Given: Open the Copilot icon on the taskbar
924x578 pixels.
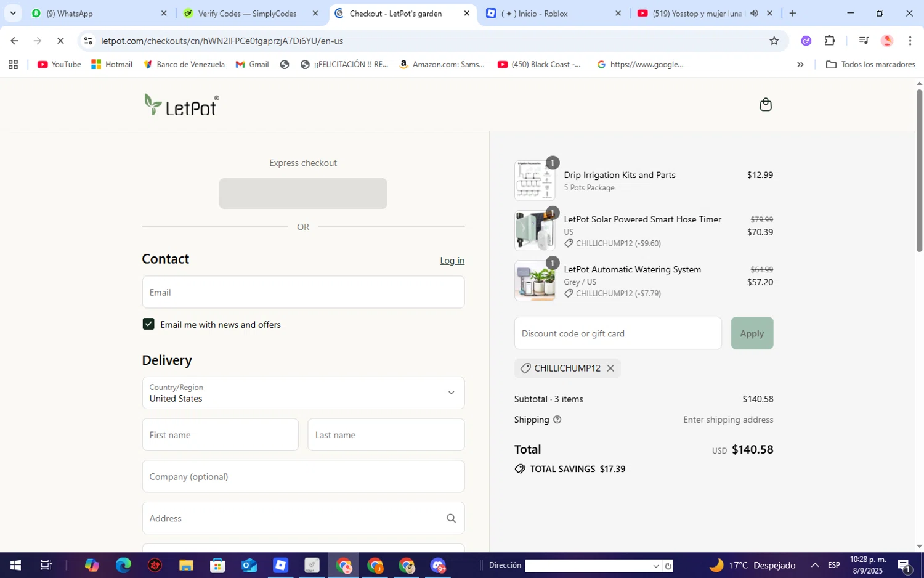Looking at the screenshot, I should coord(92,565).
